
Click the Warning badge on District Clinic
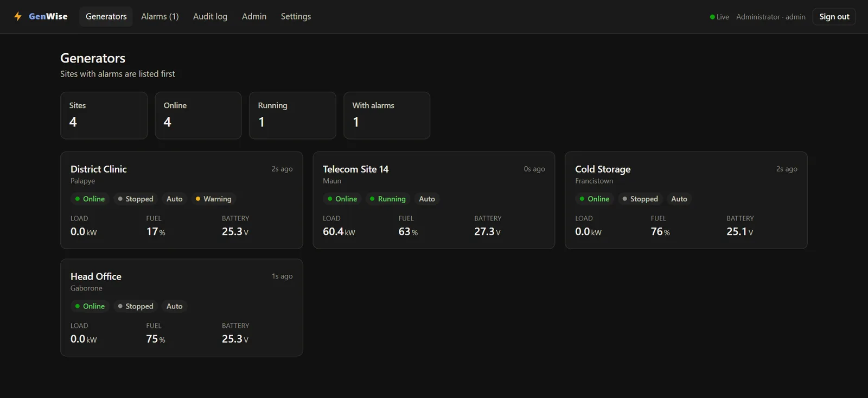click(214, 199)
